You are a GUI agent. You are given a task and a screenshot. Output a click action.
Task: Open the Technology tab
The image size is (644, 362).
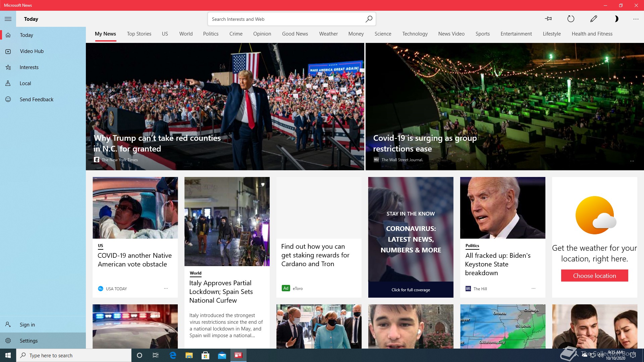pyautogui.click(x=415, y=34)
